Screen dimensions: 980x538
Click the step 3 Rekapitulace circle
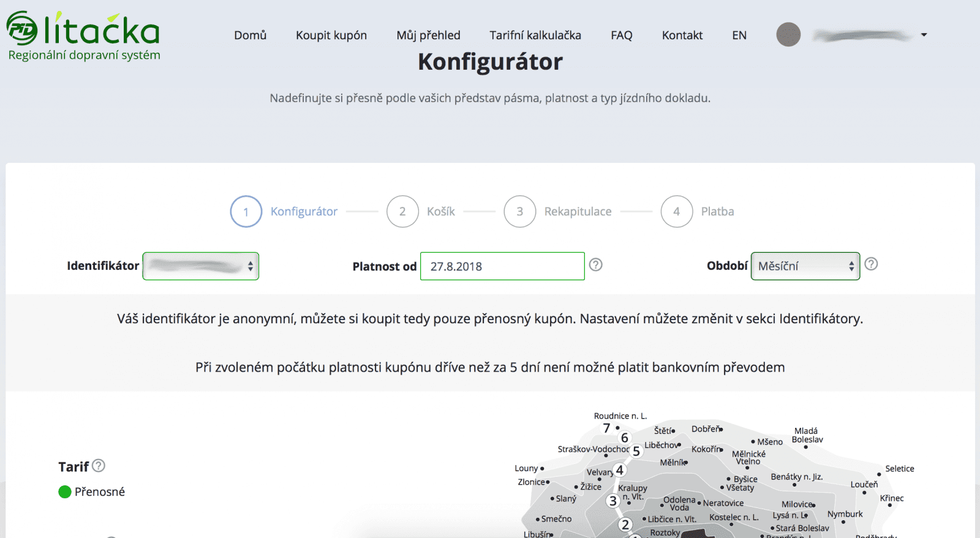519,211
